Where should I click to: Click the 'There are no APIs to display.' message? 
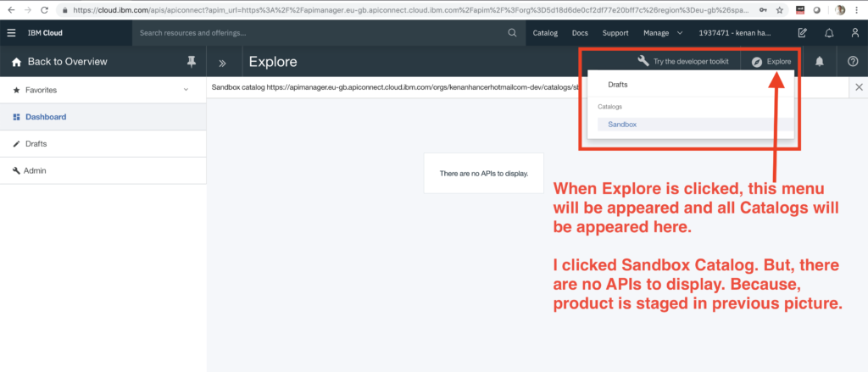pyautogui.click(x=484, y=173)
